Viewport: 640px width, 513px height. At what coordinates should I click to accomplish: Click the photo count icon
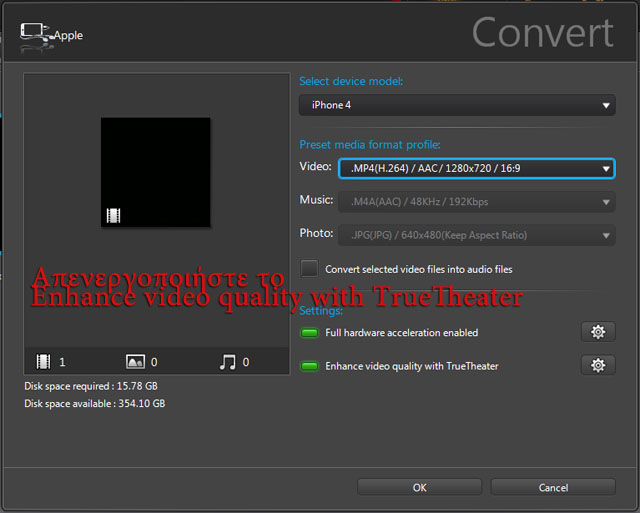click(x=135, y=362)
